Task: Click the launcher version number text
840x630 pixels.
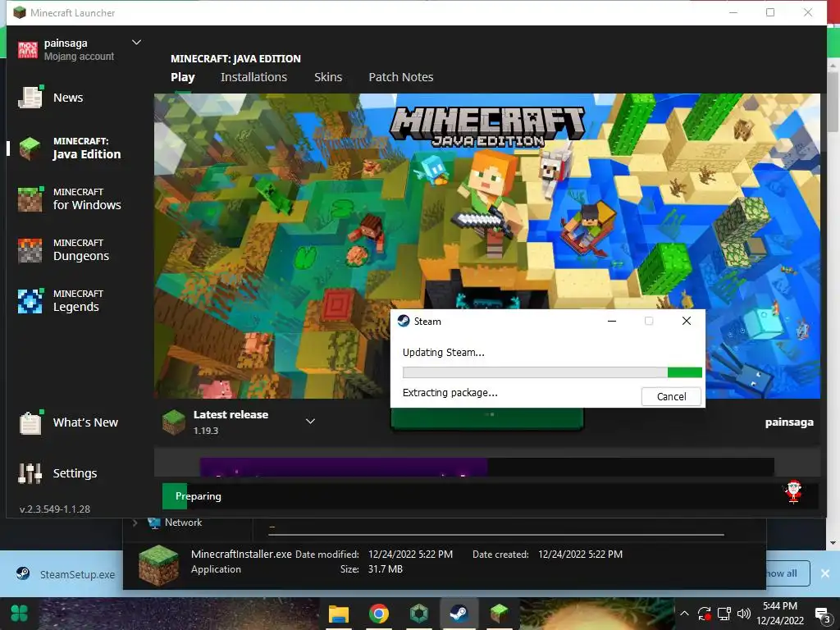Action: coord(55,509)
